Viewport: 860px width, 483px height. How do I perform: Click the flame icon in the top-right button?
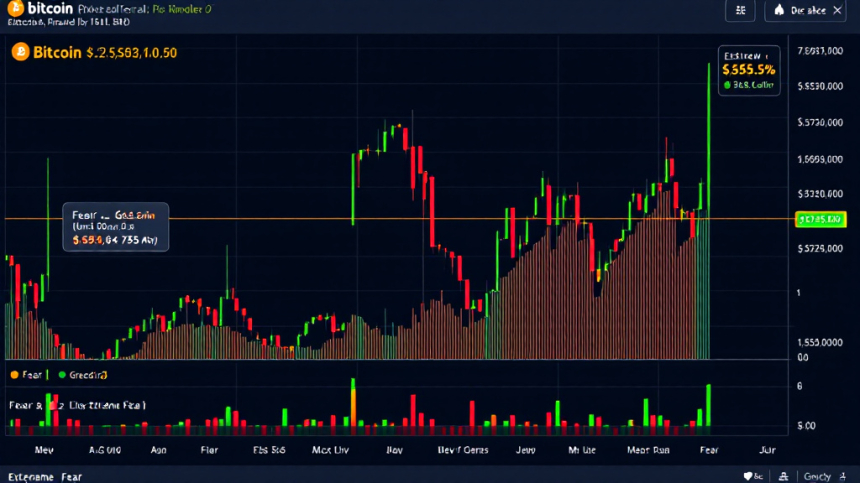pos(779,10)
